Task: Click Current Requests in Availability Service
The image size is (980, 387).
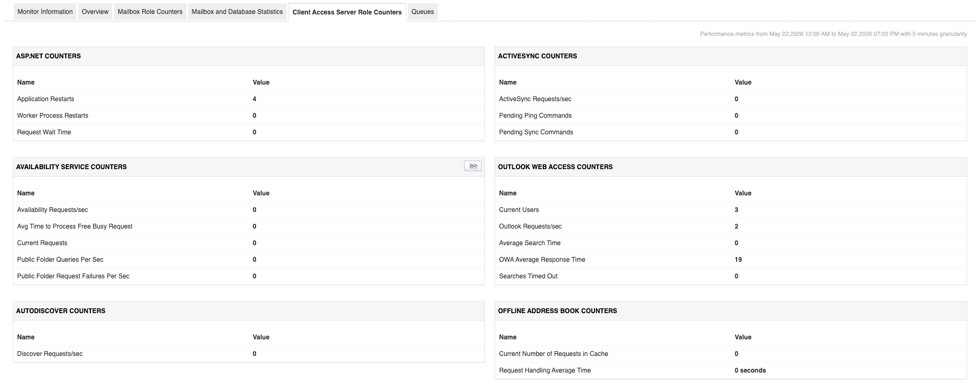Action: click(x=42, y=243)
